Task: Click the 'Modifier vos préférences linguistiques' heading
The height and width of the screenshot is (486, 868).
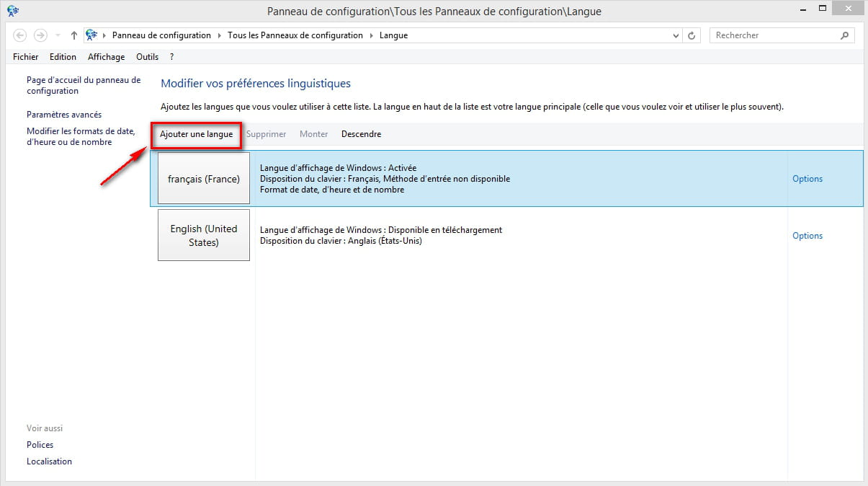Action: click(256, 84)
